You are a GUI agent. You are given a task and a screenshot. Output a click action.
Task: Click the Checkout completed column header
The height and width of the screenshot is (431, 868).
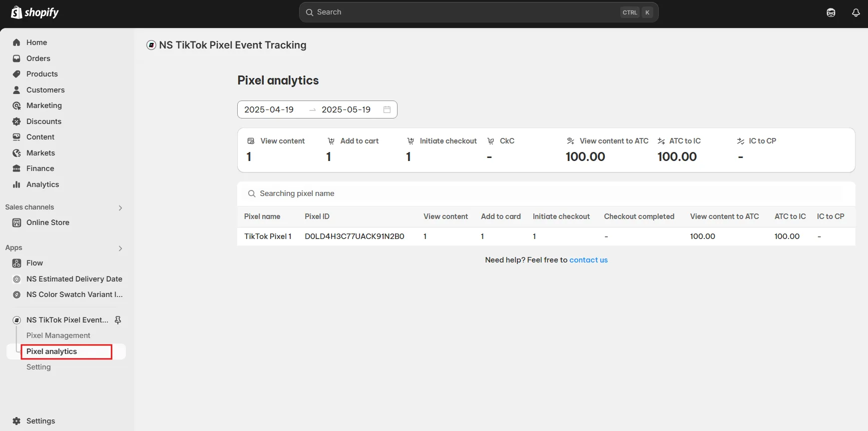(639, 216)
